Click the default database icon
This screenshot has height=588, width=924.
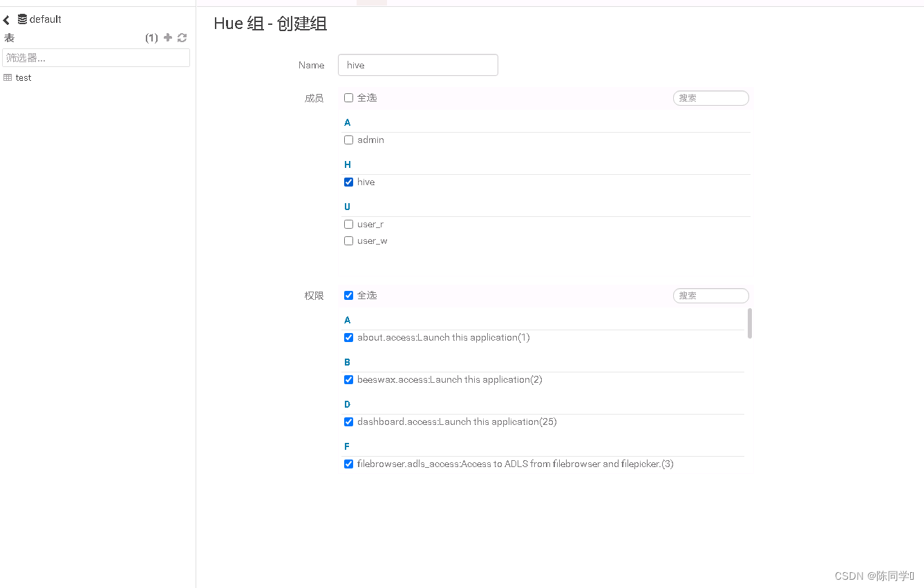[22, 19]
